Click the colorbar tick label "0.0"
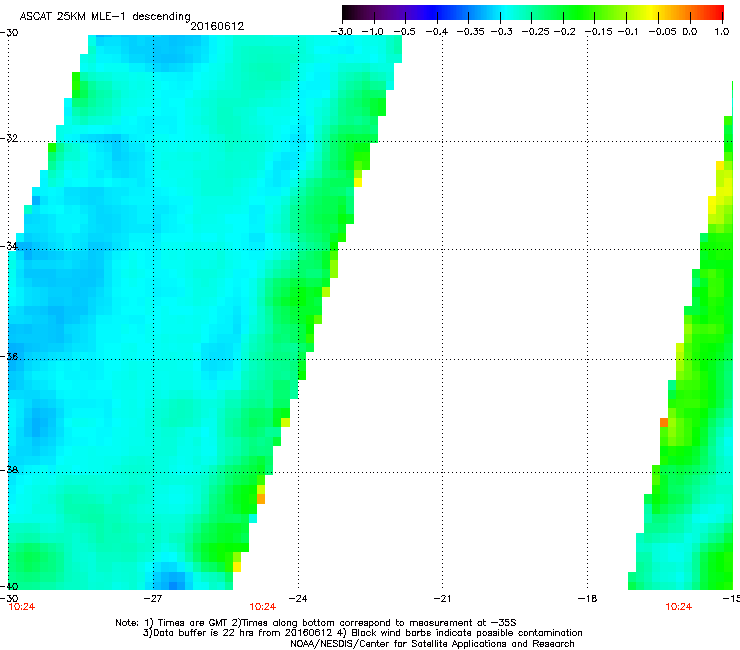740x650 pixels. pos(690,32)
